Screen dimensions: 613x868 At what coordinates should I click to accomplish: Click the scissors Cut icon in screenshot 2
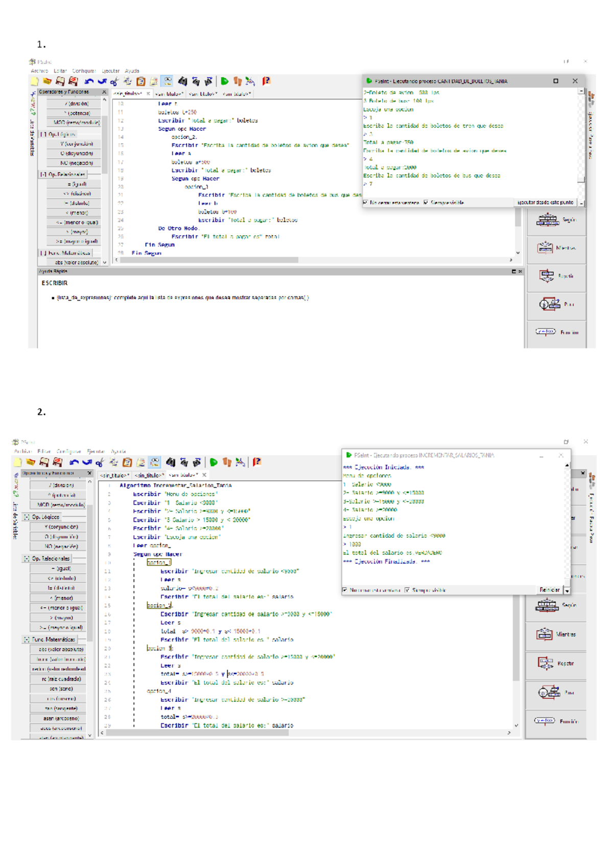(100, 463)
